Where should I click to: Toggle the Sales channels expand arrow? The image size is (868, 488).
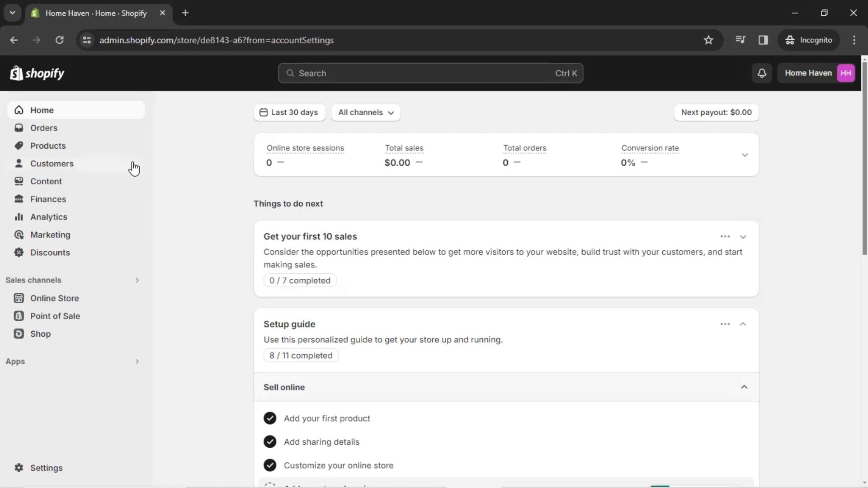coord(138,280)
